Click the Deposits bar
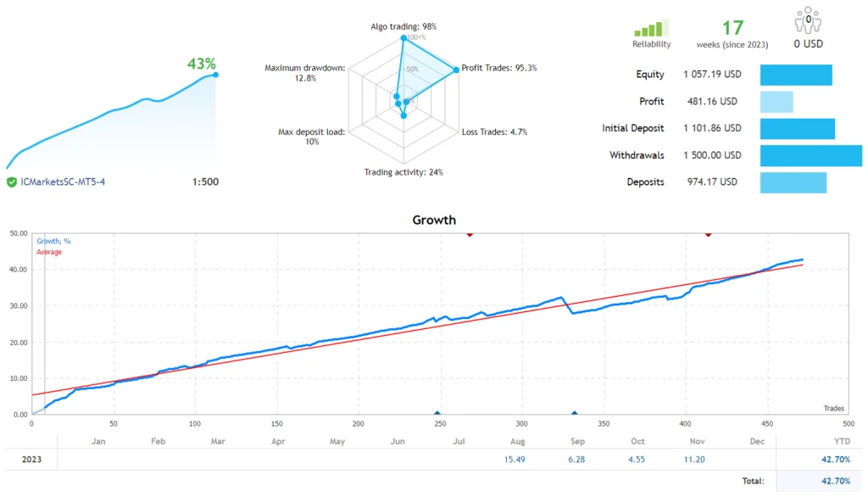Screen dimensions: 868x497 tap(793, 182)
